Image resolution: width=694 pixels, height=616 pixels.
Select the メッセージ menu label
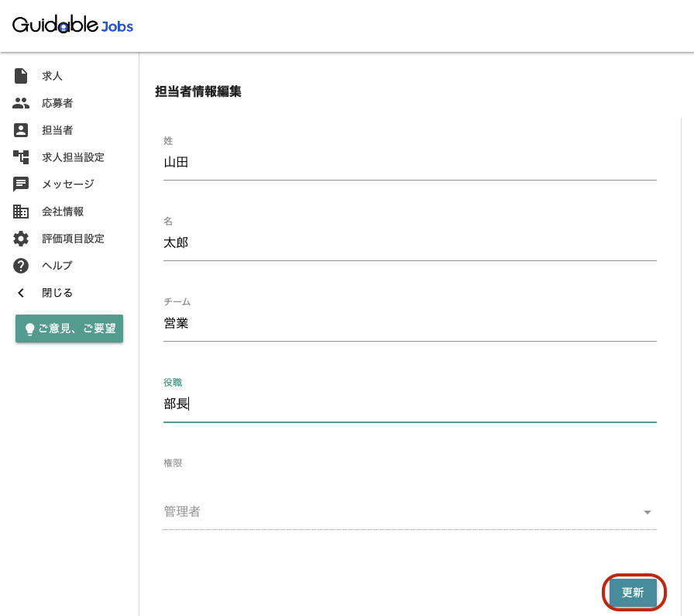click(x=68, y=184)
